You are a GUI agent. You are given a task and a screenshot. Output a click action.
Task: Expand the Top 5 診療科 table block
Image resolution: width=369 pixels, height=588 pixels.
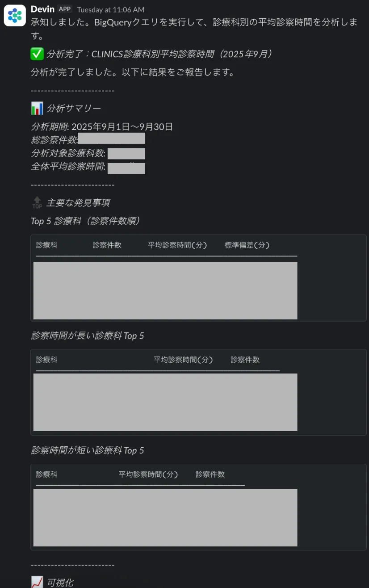point(164,290)
